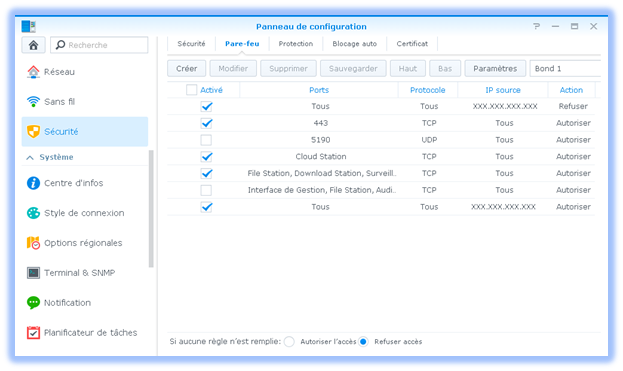Uncheck the Cloud Station rule checkbox
The height and width of the screenshot is (371, 623).
click(x=206, y=157)
